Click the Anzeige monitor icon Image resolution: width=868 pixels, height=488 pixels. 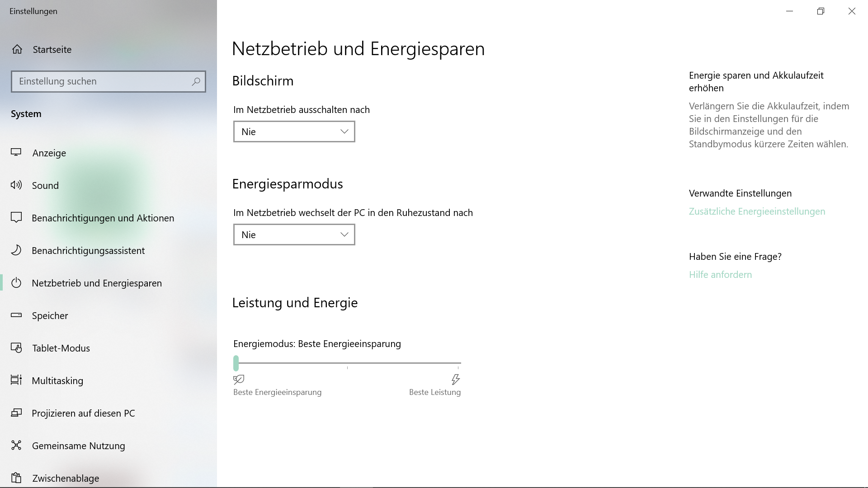click(x=16, y=153)
